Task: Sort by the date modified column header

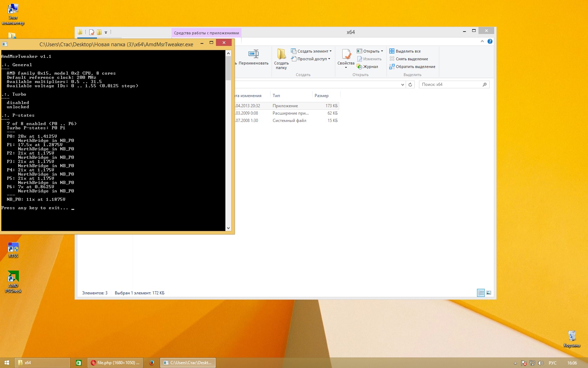Action: click(x=252, y=96)
